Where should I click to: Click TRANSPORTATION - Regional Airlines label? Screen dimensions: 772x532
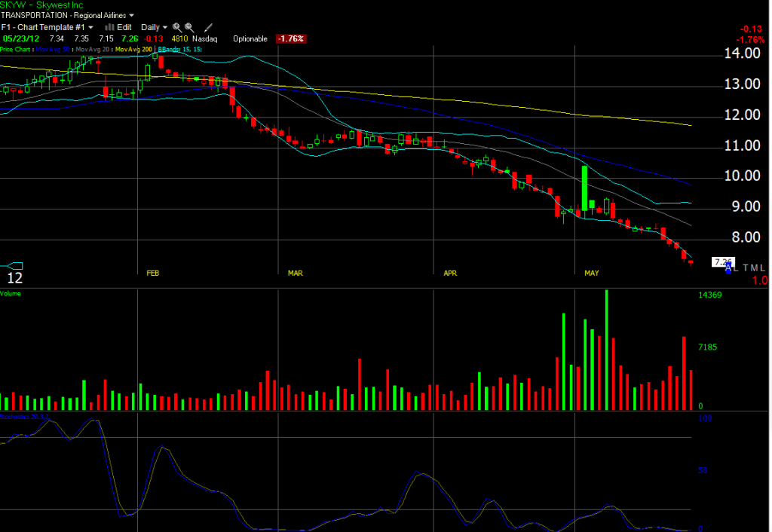click(63, 16)
